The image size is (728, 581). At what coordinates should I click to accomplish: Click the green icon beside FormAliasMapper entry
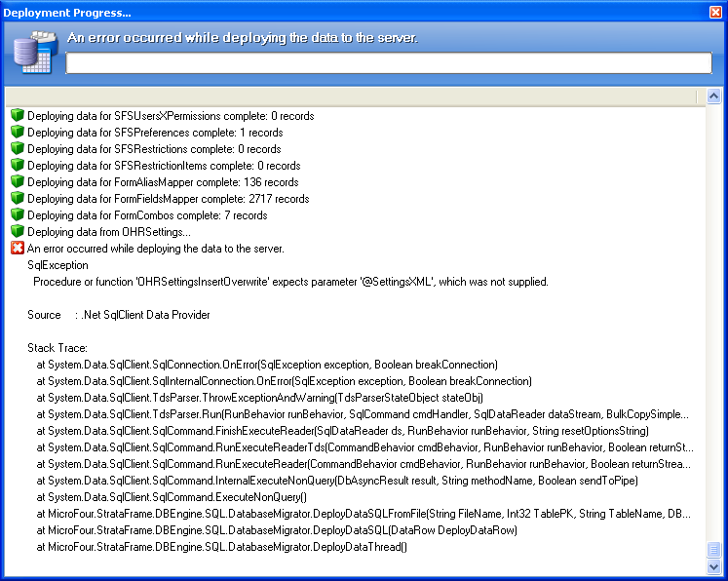tap(17, 182)
